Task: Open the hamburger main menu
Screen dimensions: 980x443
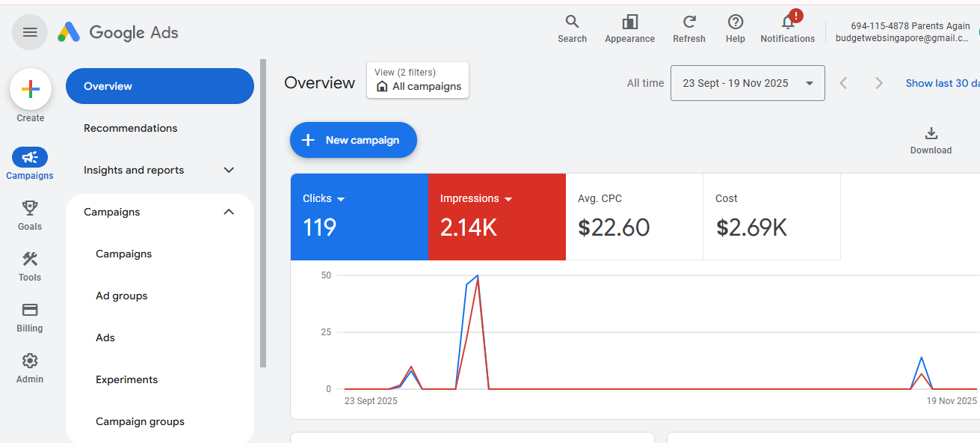Action: [x=30, y=32]
